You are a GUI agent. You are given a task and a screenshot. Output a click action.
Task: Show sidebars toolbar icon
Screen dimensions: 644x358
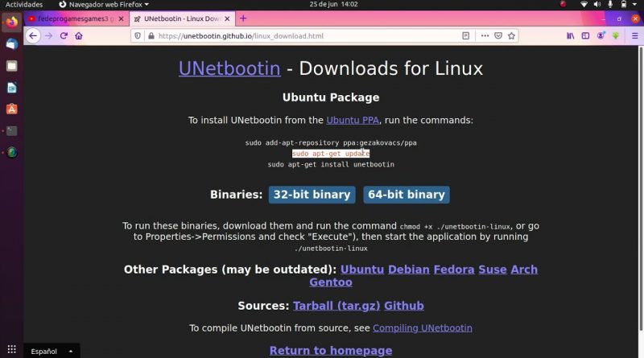coord(586,35)
